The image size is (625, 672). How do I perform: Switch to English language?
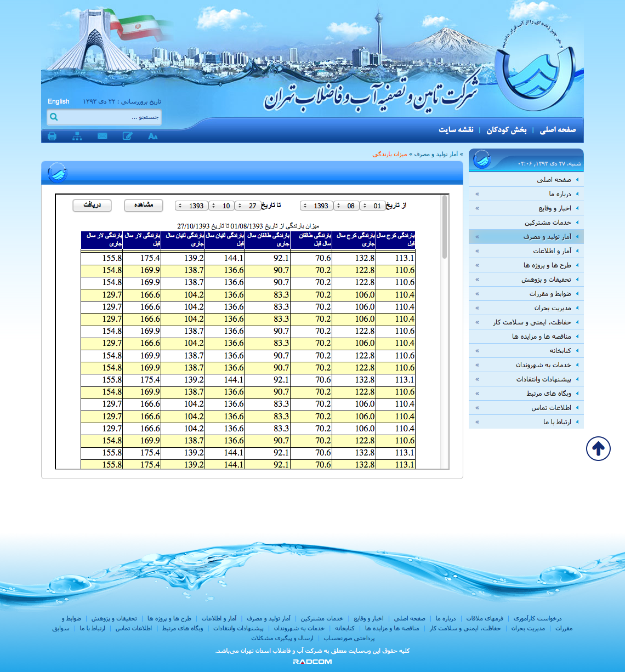point(58,101)
